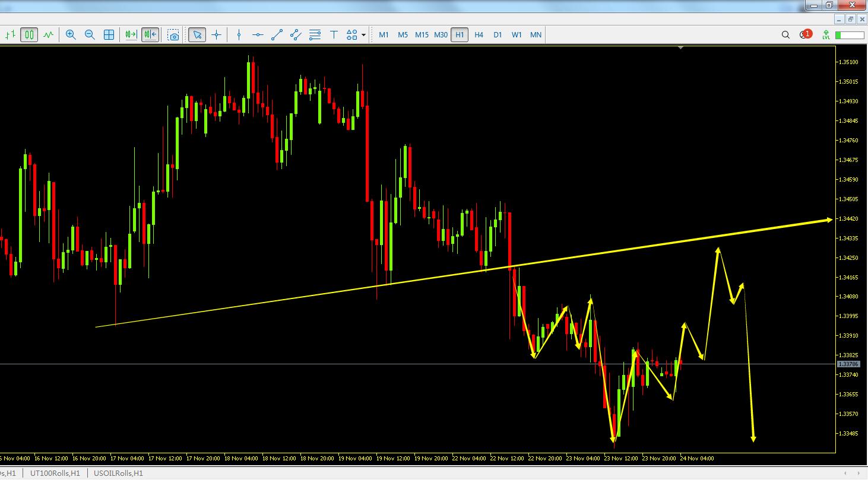Select the trendline drawing tool

(277, 35)
